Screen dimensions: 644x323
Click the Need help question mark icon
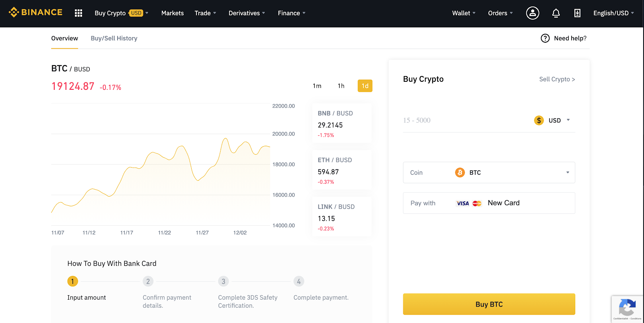click(545, 38)
